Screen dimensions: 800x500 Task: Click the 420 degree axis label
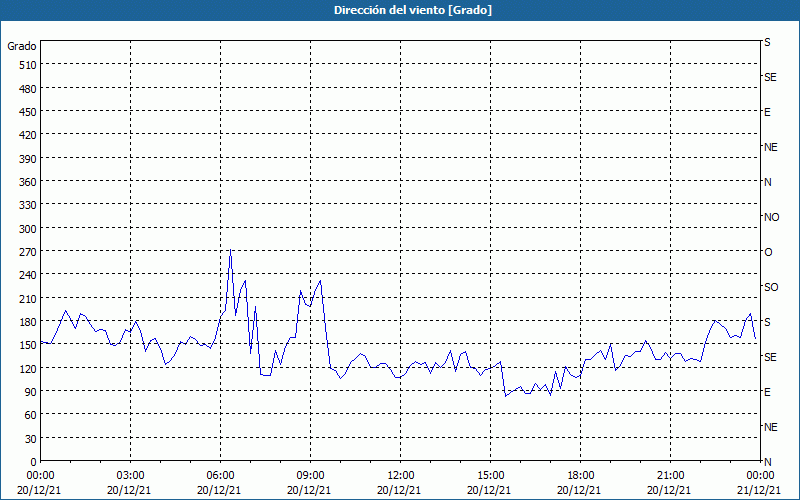coord(28,135)
